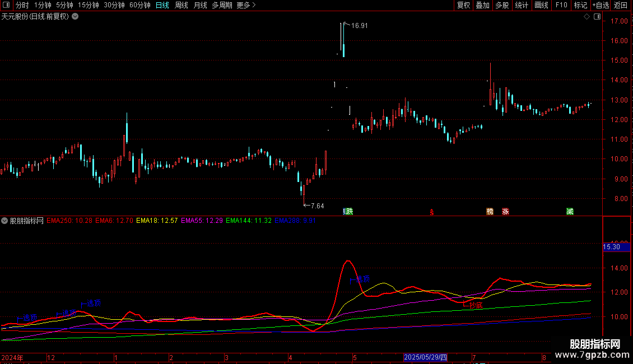
Task: Open the dropdown beside 天元股份 title
Action: pyautogui.click(x=75, y=17)
